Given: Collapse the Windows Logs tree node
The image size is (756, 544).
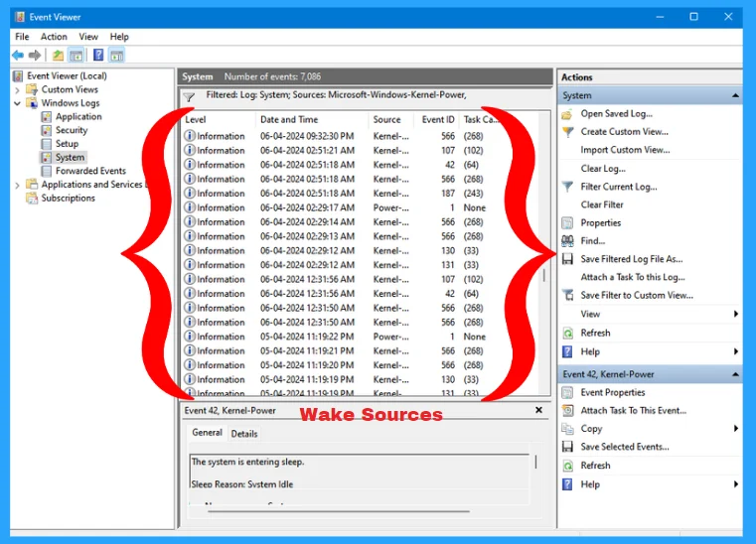Looking at the screenshot, I should click(x=17, y=103).
